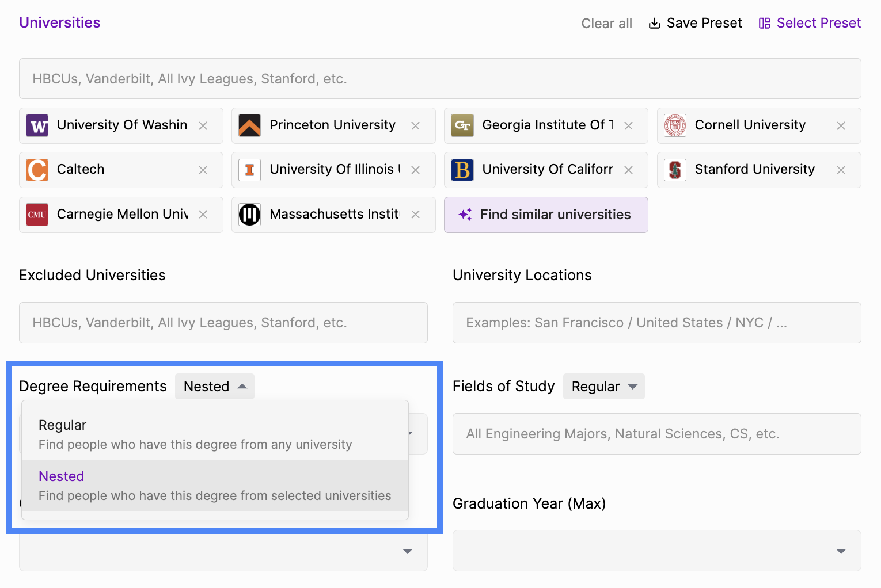Click the Georgia Tech logo icon
The height and width of the screenshot is (588, 881).
tap(462, 125)
